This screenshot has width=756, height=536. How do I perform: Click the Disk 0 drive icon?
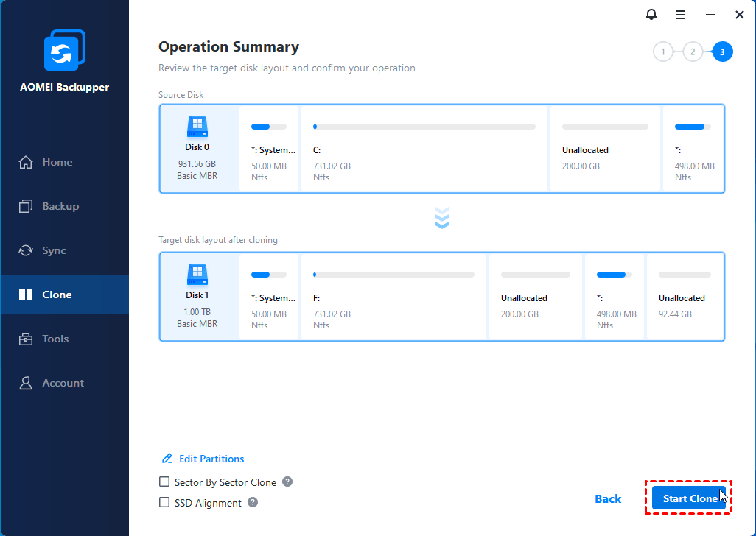tap(197, 127)
